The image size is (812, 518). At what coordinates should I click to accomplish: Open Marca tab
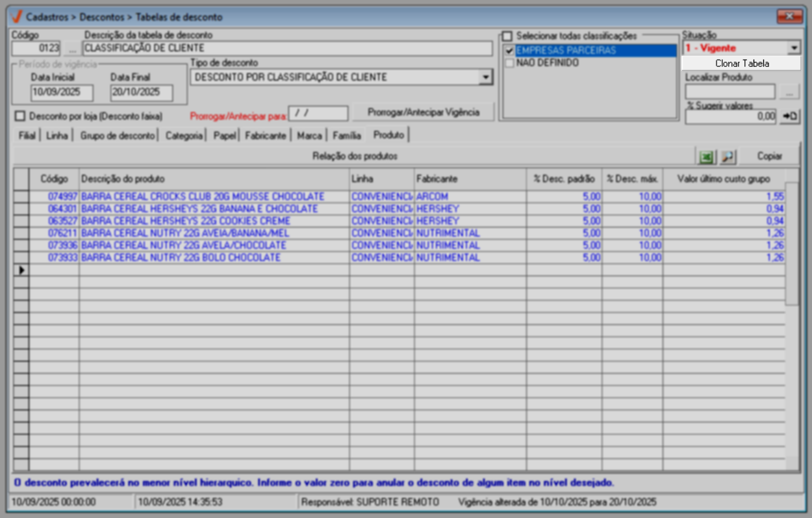(309, 136)
